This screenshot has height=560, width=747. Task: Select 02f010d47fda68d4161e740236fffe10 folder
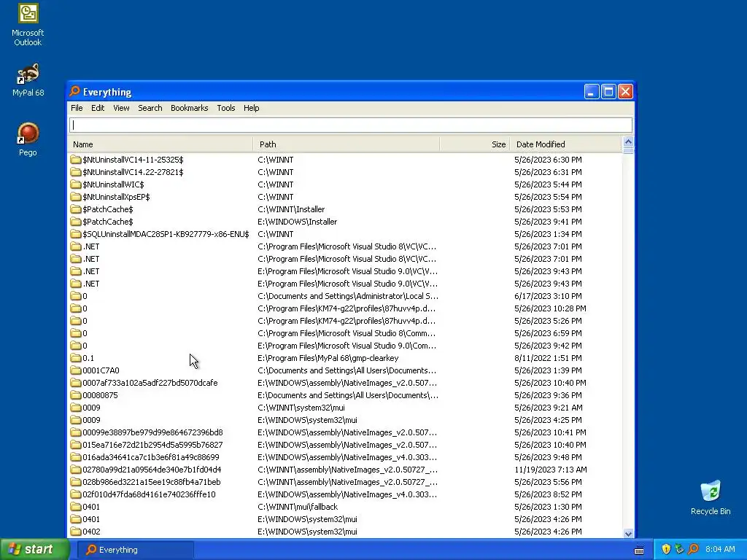149,494
